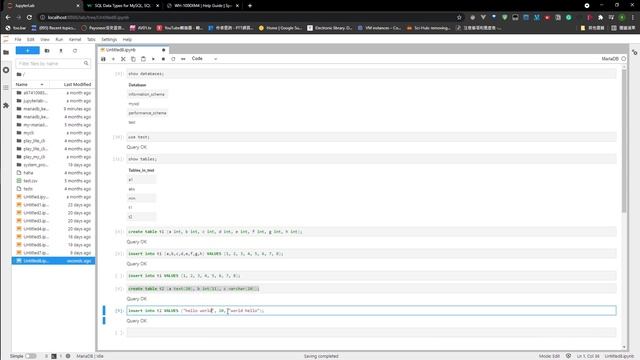640x360 pixels.
Task: Click the 'show databases;' cell
Action: coord(371,74)
